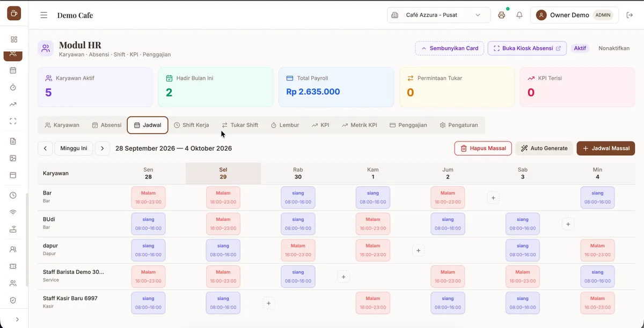
Task: Open the calendar icon in the sidebar
Action: point(13,70)
